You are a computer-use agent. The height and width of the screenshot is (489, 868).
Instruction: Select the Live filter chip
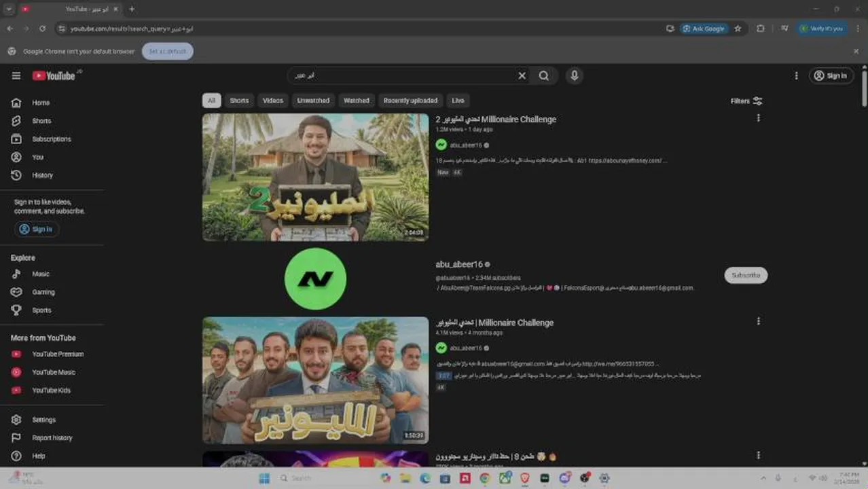458,101
